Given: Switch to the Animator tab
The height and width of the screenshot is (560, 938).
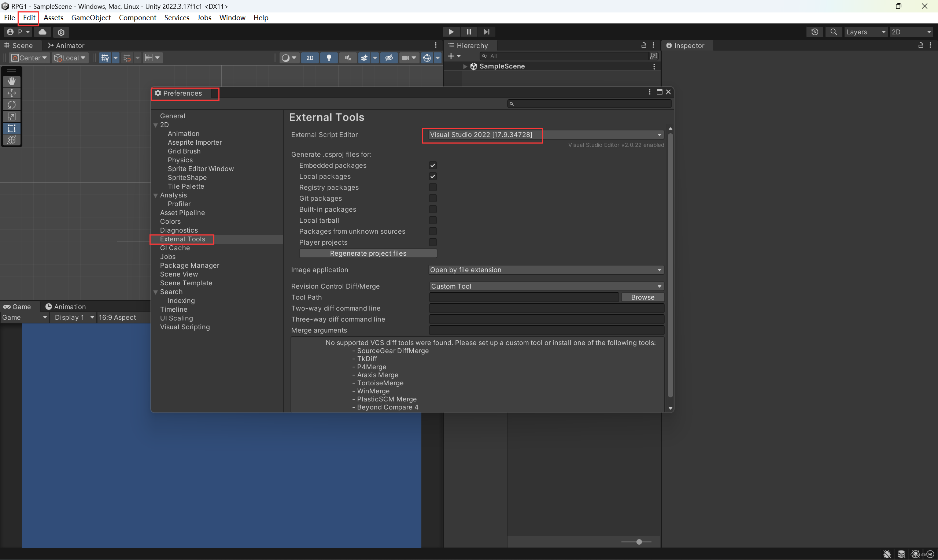Looking at the screenshot, I should tap(66, 46).
